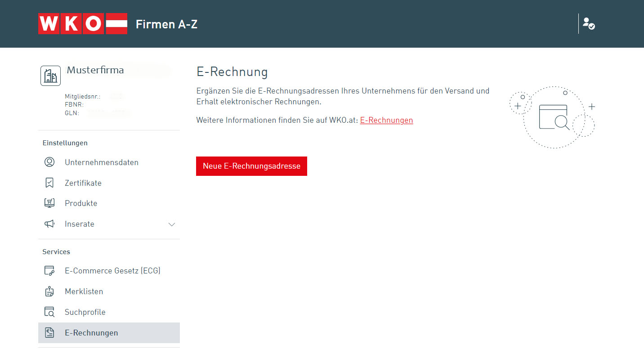Screen dimensions: 644x349
Task: Open Zertifikate via its bookmark icon
Action: click(x=49, y=183)
